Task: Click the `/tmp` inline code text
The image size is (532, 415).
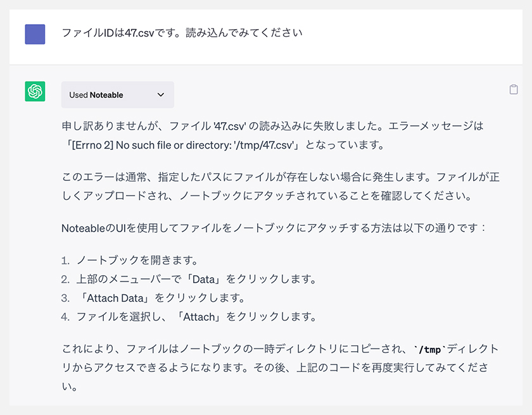Action: click(430, 349)
